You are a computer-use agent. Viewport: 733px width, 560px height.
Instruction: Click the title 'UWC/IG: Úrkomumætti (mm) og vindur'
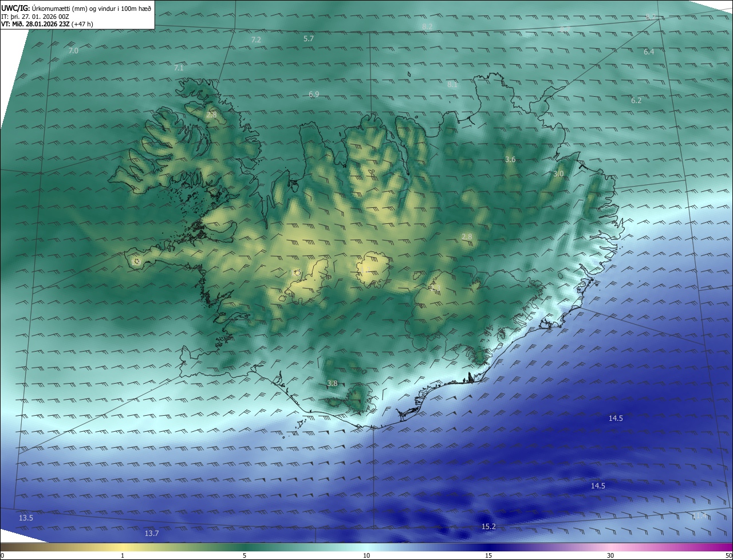(x=77, y=8)
